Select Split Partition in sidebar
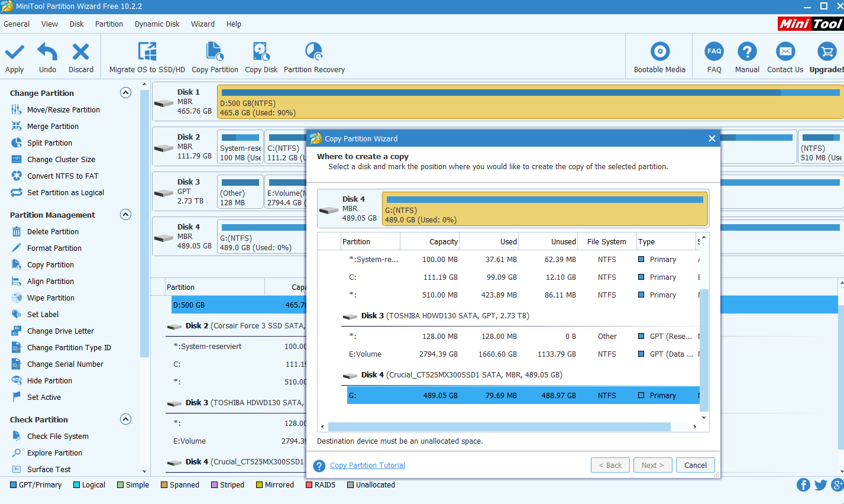This screenshot has height=504, width=844. coord(50,143)
